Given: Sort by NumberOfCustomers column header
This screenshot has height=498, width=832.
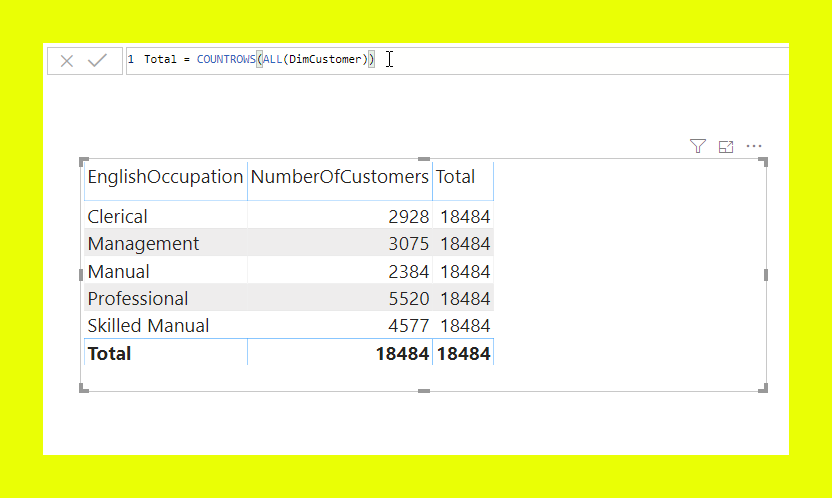Looking at the screenshot, I should click(339, 177).
